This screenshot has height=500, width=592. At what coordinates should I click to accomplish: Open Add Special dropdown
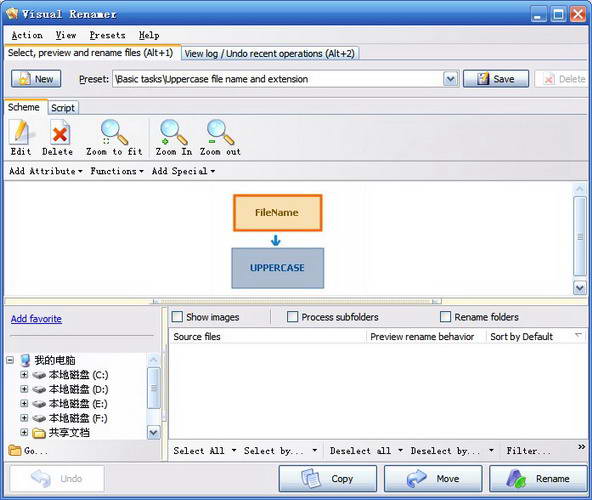pyautogui.click(x=183, y=171)
